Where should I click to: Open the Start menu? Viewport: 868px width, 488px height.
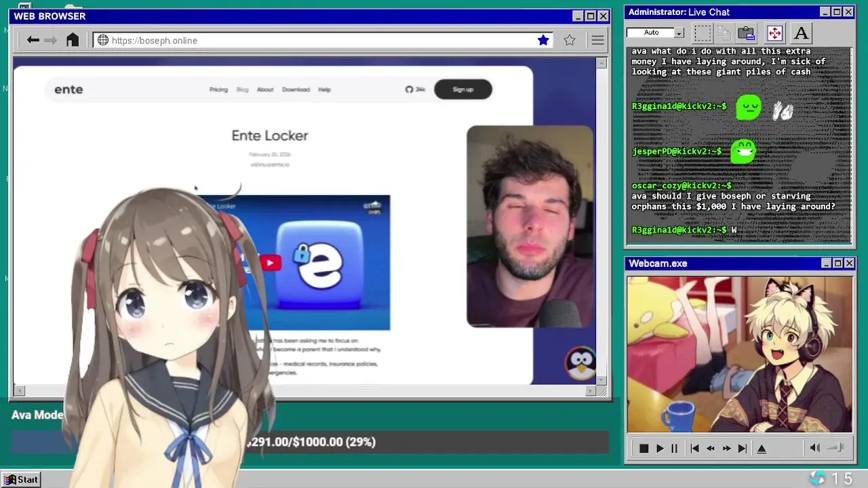(x=21, y=480)
